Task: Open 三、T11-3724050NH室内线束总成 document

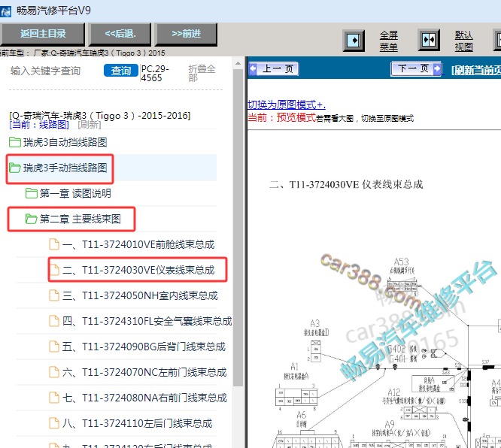Action: [133, 295]
